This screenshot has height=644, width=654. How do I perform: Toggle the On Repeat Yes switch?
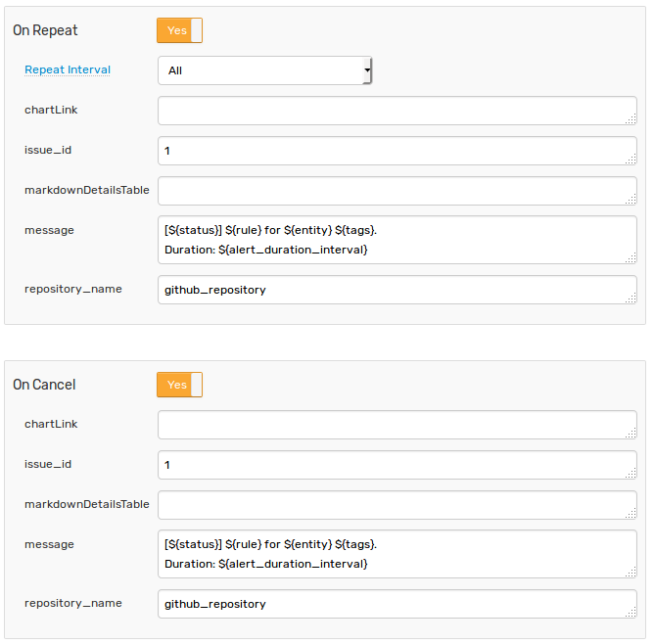179,30
